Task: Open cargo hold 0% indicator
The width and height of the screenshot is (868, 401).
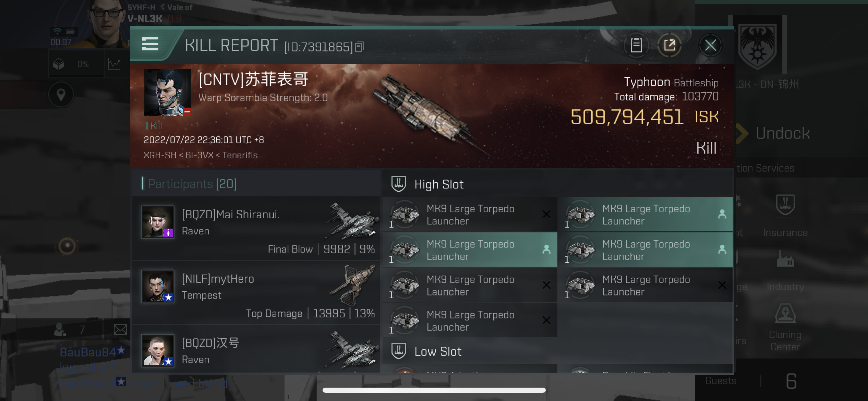Action: pyautogui.click(x=76, y=64)
